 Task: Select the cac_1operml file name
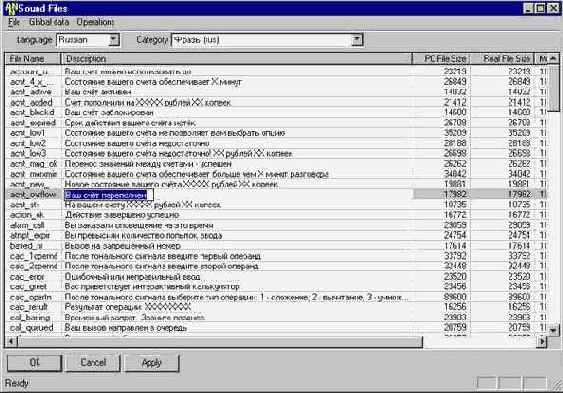(x=33, y=256)
